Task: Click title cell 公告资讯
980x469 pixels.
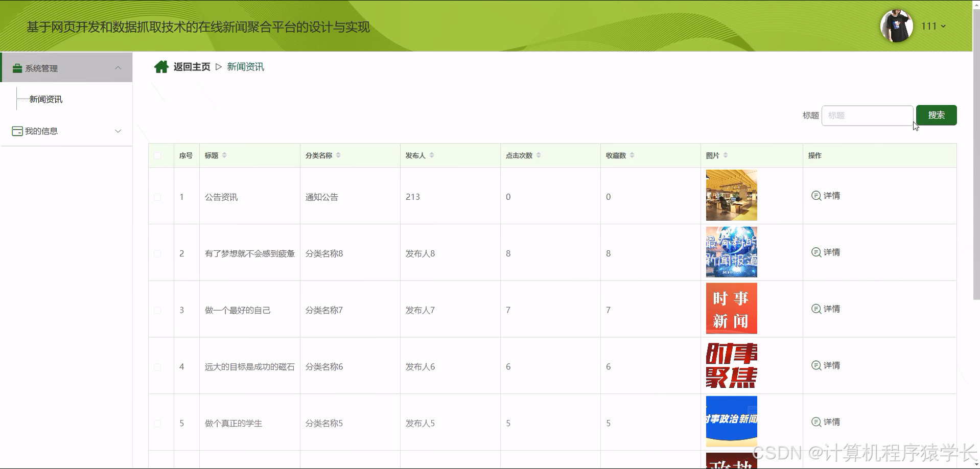Action: [x=221, y=197]
